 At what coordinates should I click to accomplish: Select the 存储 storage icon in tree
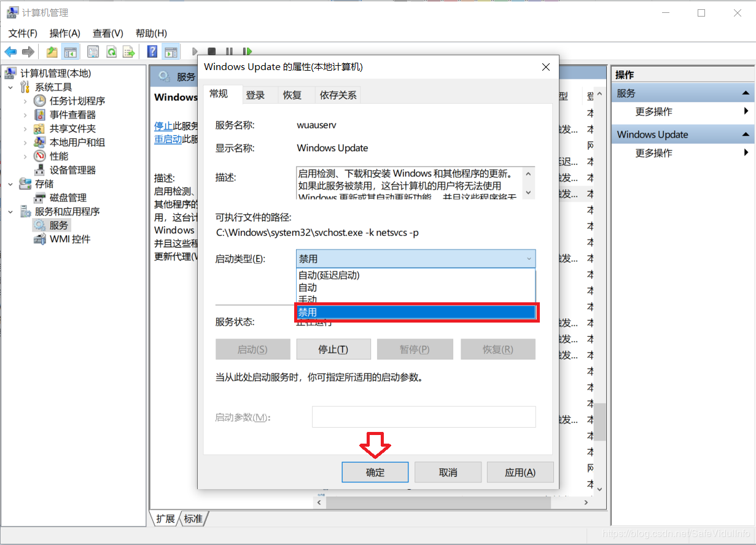25,184
